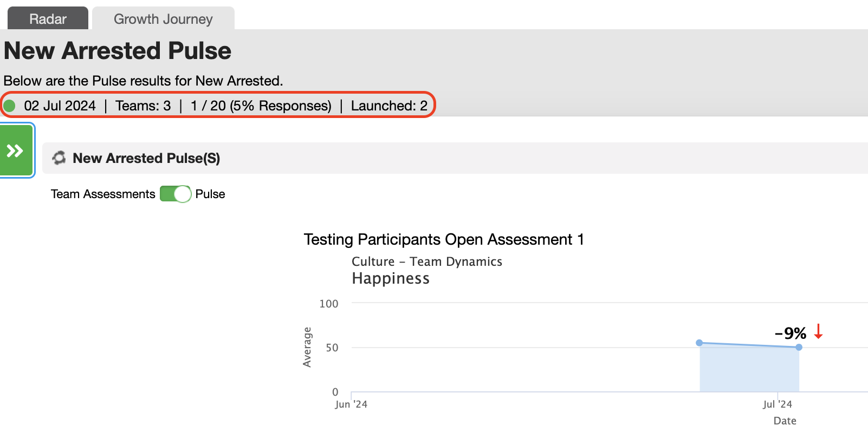Click the 'Launched: 2' text

coord(389,106)
